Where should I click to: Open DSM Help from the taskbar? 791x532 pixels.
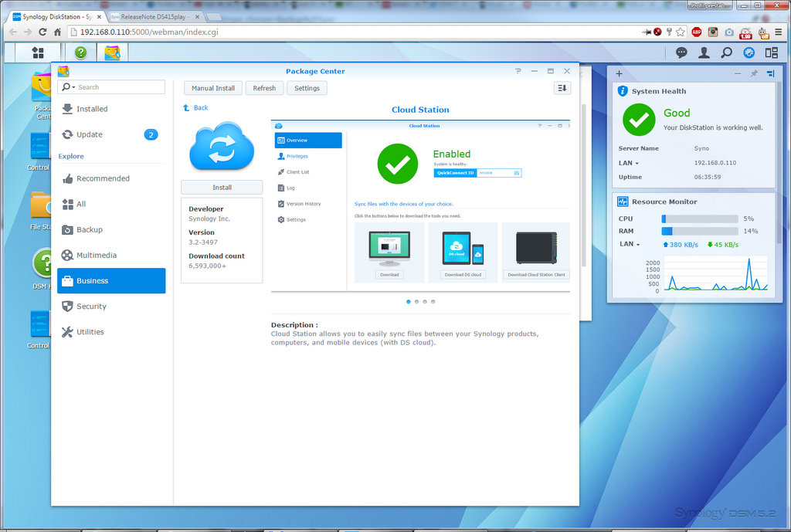pos(80,53)
